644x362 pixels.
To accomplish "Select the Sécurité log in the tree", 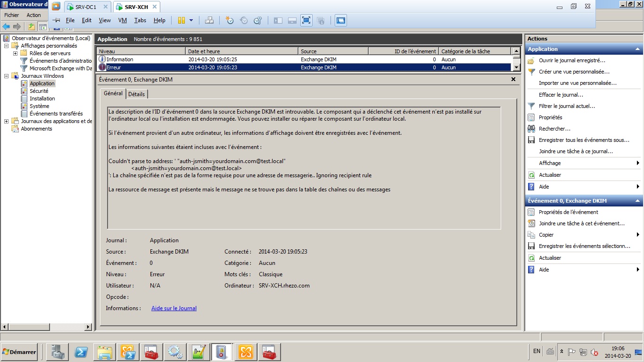I will pos(39,91).
